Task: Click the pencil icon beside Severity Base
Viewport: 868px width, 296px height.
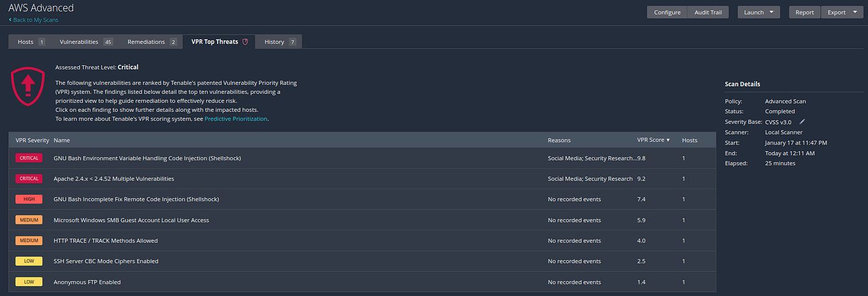Action: (802, 122)
